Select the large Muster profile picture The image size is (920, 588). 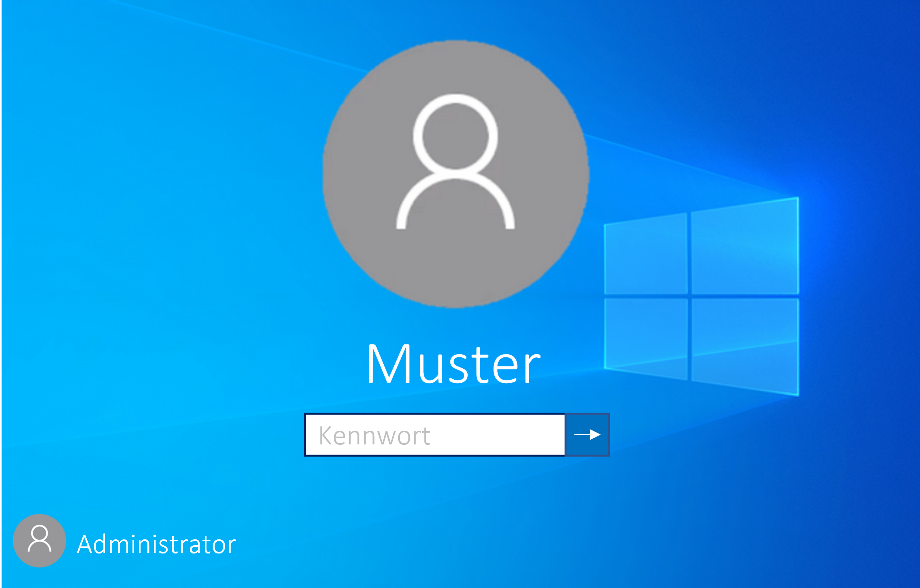[x=455, y=174]
